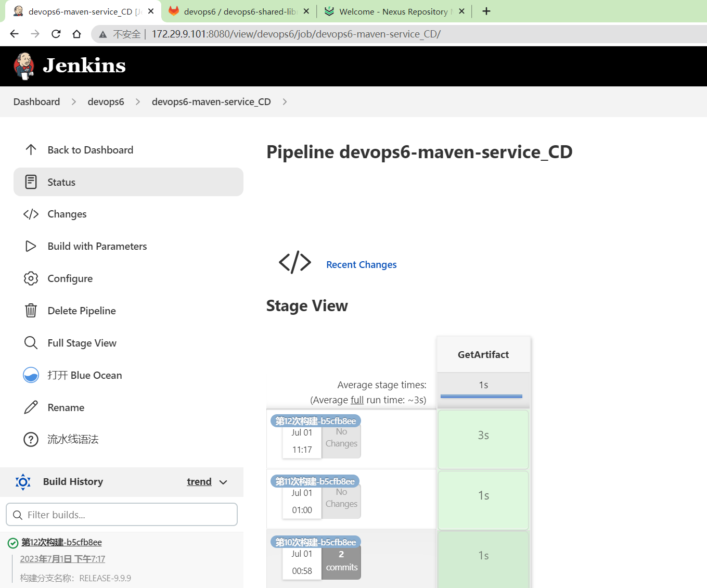This screenshot has width=707, height=588.
Task: Open the Build History trend link
Action: 199,482
